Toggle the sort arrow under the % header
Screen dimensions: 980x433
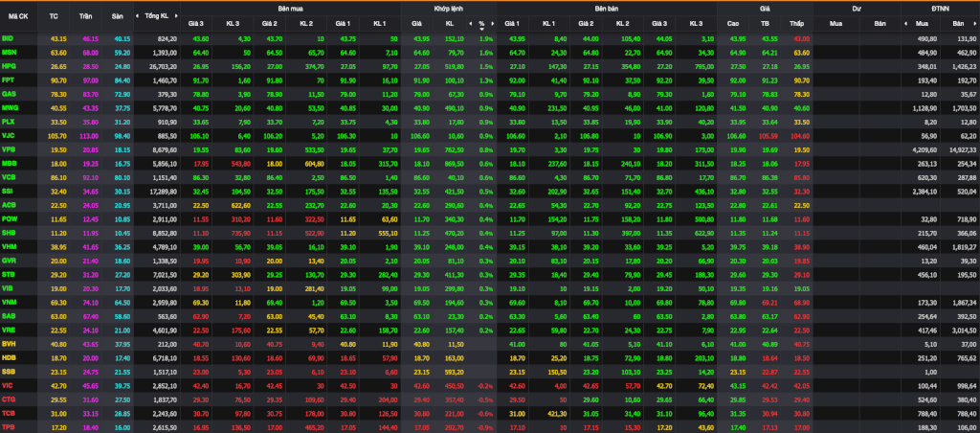pos(482,29)
